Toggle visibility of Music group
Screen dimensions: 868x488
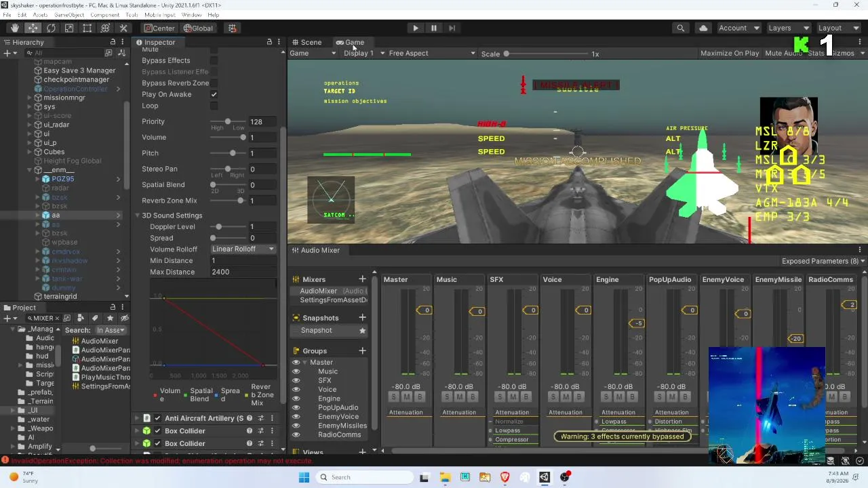[296, 371]
